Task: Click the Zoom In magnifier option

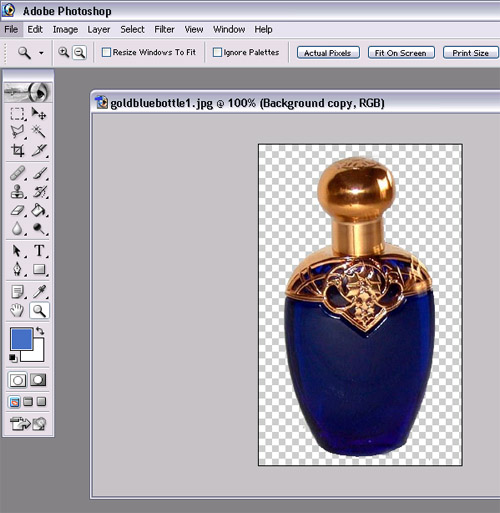Action: pos(63,52)
